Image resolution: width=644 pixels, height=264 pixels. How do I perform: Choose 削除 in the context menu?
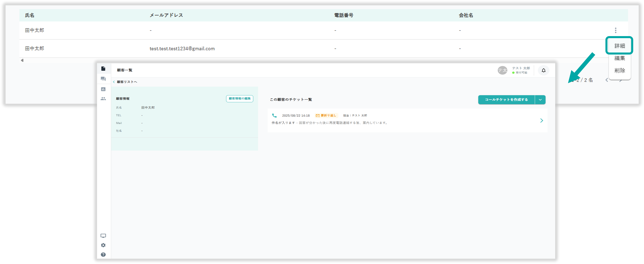click(620, 70)
